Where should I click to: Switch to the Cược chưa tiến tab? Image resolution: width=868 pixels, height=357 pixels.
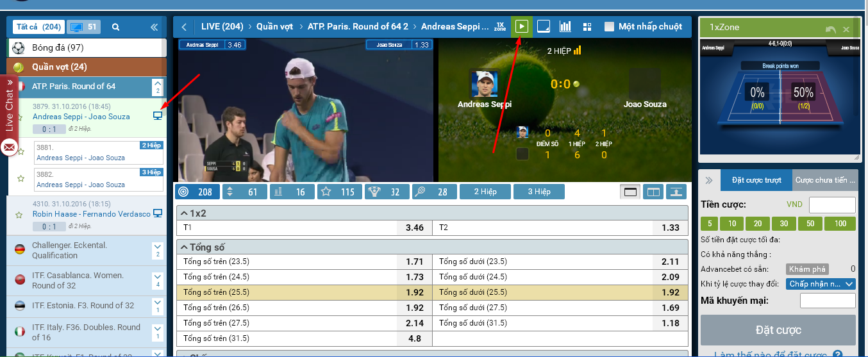click(825, 180)
